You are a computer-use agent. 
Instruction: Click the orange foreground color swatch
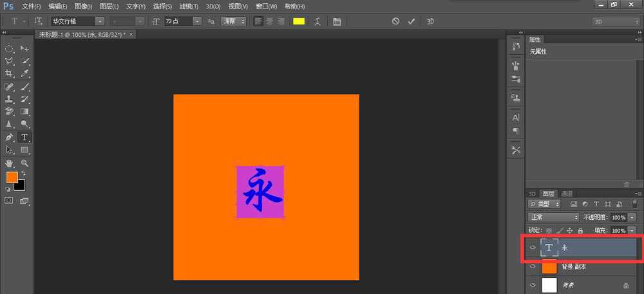coord(12,177)
